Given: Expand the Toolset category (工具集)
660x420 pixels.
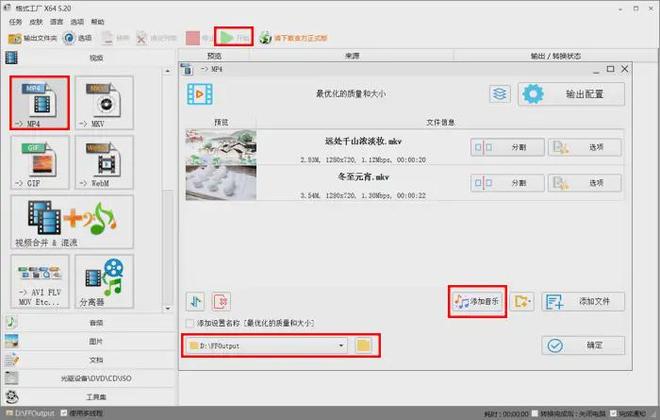Looking at the screenshot, I should [x=96, y=396].
